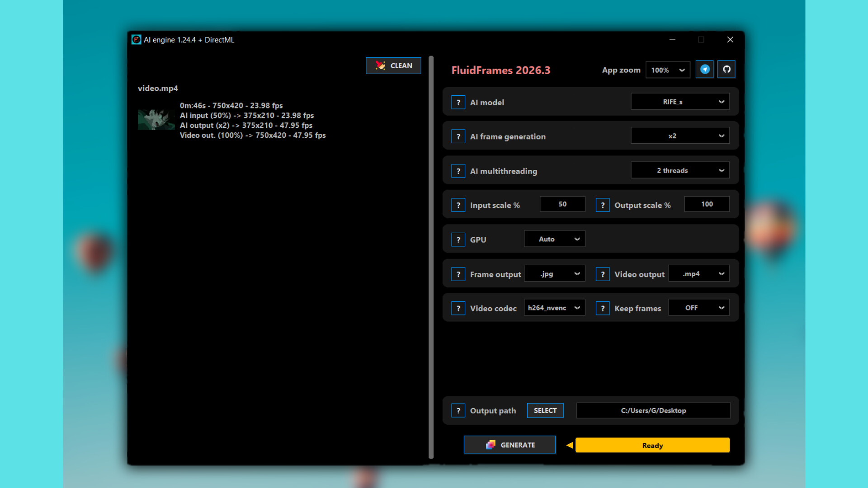This screenshot has width=868, height=488.
Task: Expand the h264_nvenc video codec dropdown
Action: pos(555,308)
